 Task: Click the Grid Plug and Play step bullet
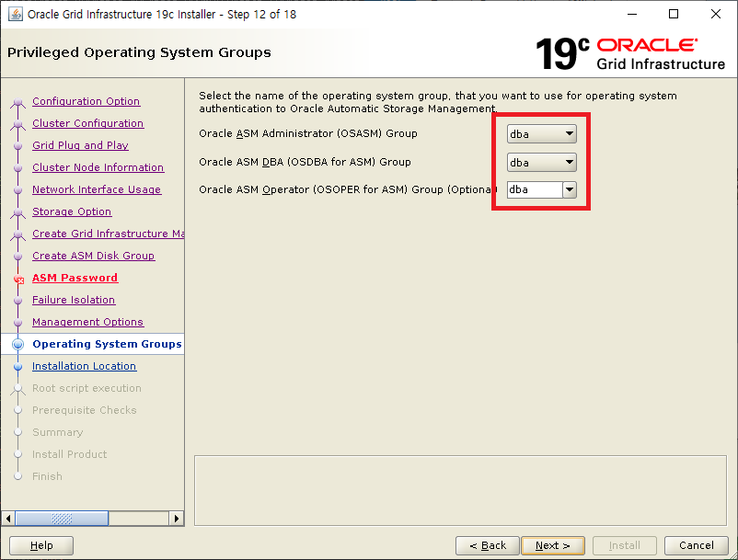17,146
